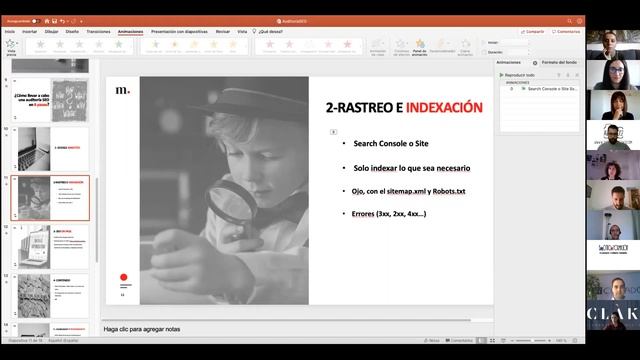Open Presentación con diapositivas tab
Screen dimensions: 640x360
tap(179, 31)
